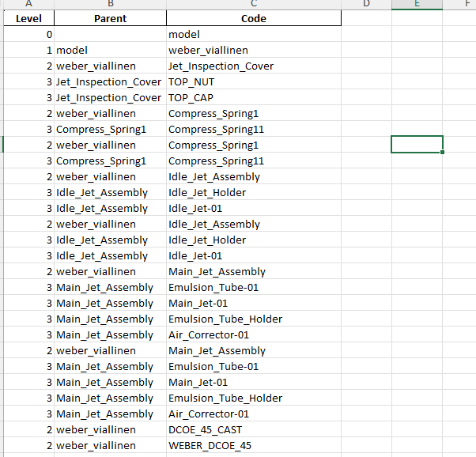Select the Code header cell
The width and height of the screenshot is (476, 457).
(253, 18)
